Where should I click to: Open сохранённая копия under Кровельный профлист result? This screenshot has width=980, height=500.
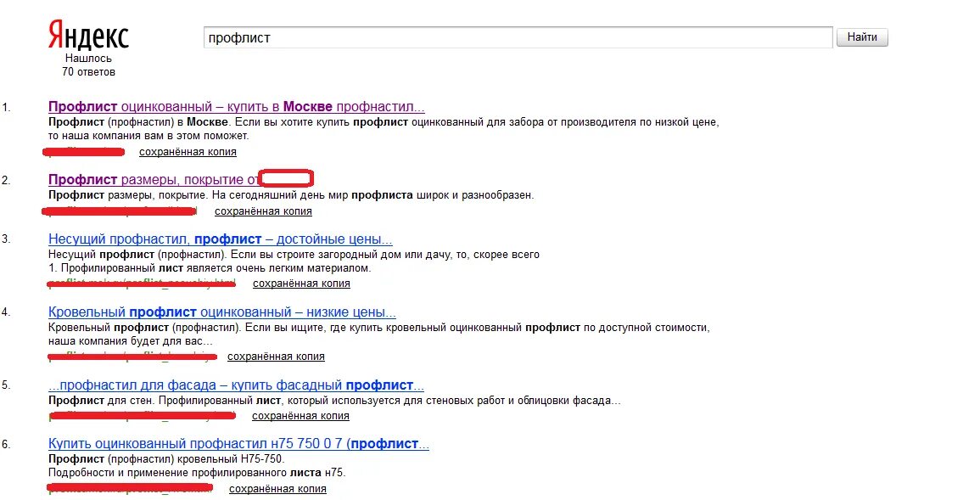pos(276,357)
